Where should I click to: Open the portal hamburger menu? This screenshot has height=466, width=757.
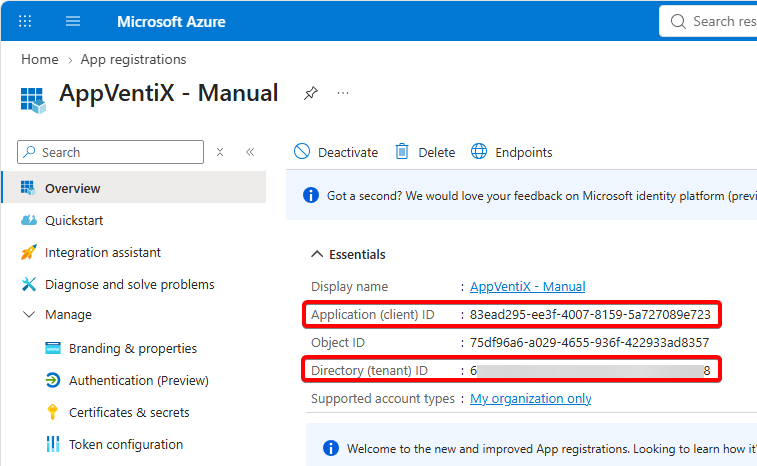[x=73, y=21]
